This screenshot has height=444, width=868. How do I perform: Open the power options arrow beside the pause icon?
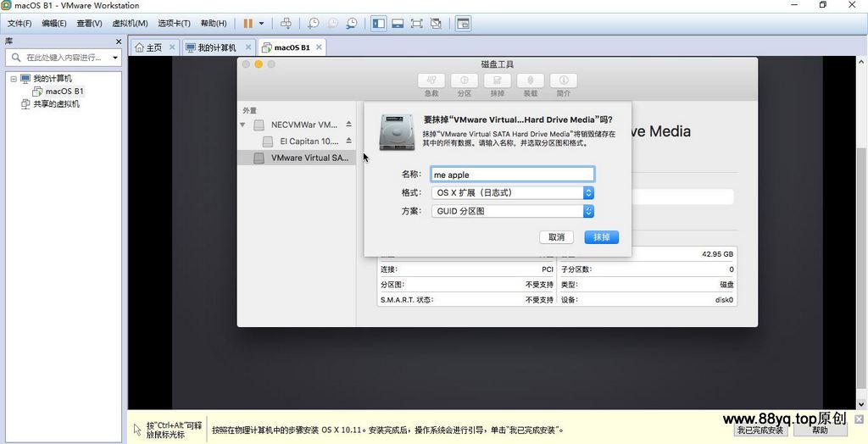[x=261, y=23]
